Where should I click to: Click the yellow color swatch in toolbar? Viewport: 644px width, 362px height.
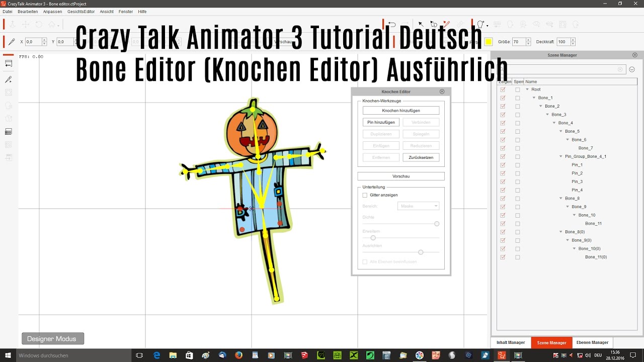(488, 42)
